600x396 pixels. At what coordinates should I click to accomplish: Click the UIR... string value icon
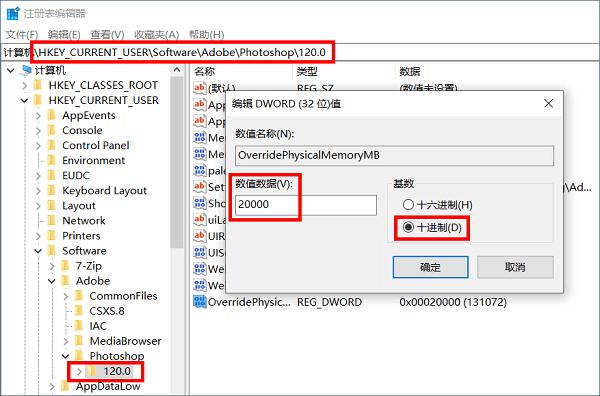coord(199,236)
